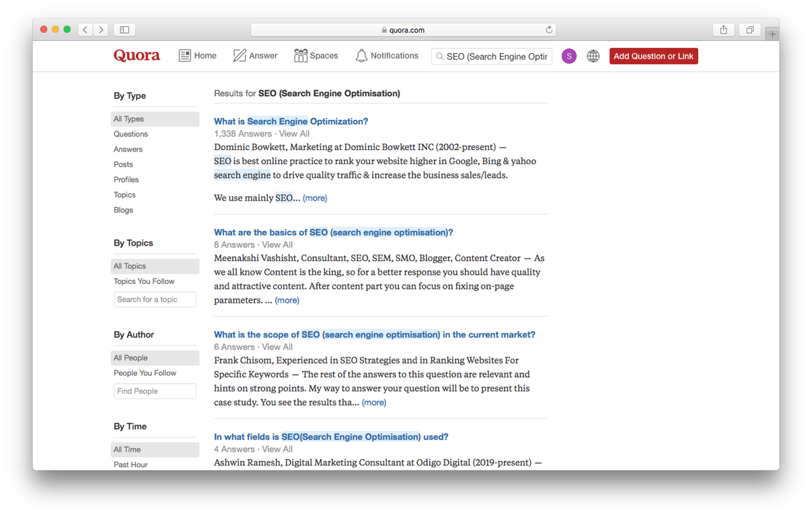Click View All next to 1,338 Answers
Image resolution: width=812 pixels, height=517 pixels.
294,133
